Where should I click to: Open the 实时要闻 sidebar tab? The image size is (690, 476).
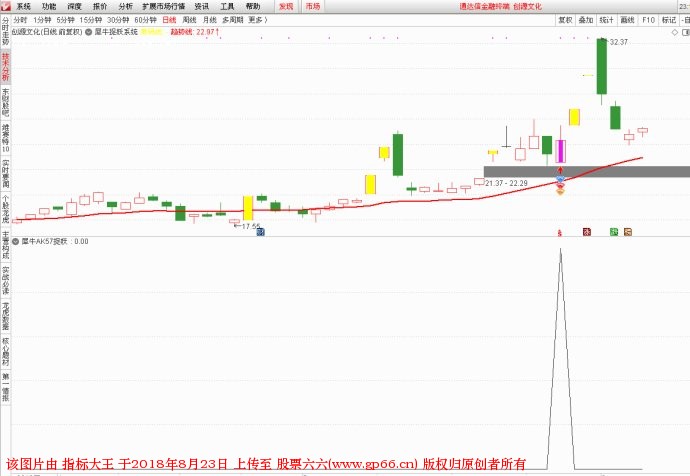click(5, 173)
